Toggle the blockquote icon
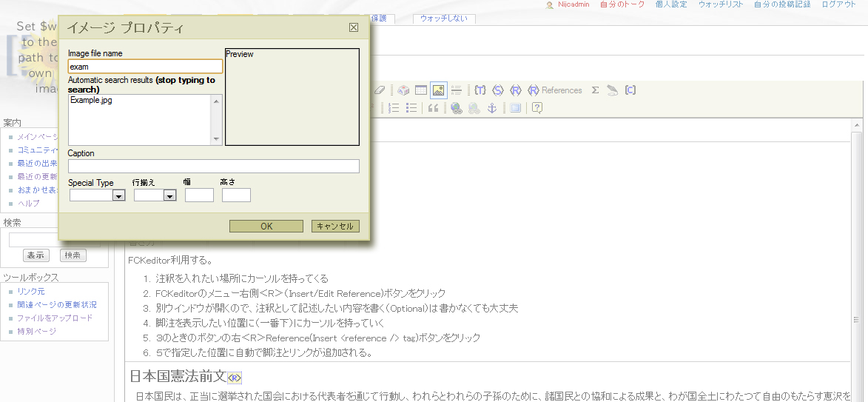The image size is (868, 402). coord(434,108)
